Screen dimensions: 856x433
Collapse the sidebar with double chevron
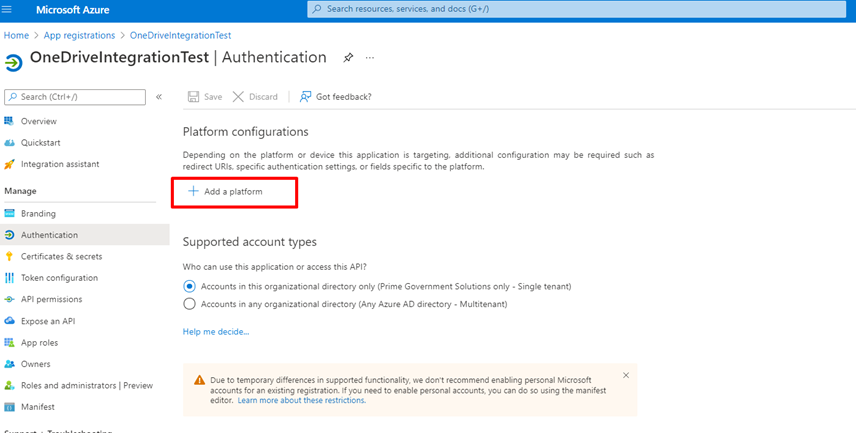[x=159, y=97]
